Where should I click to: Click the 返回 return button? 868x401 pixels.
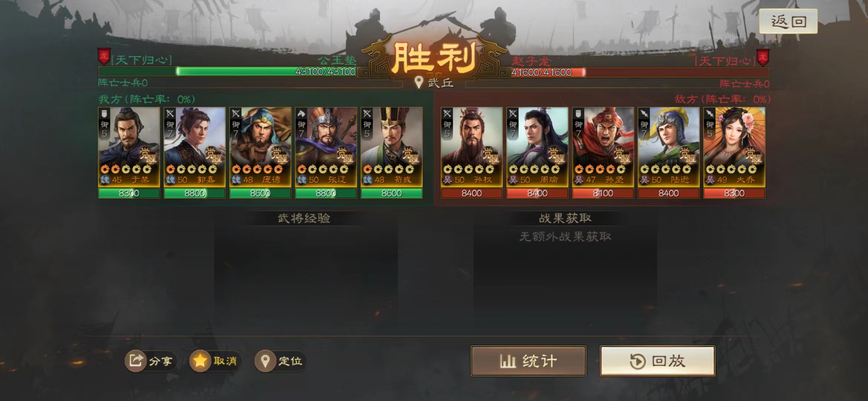(x=788, y=22)
